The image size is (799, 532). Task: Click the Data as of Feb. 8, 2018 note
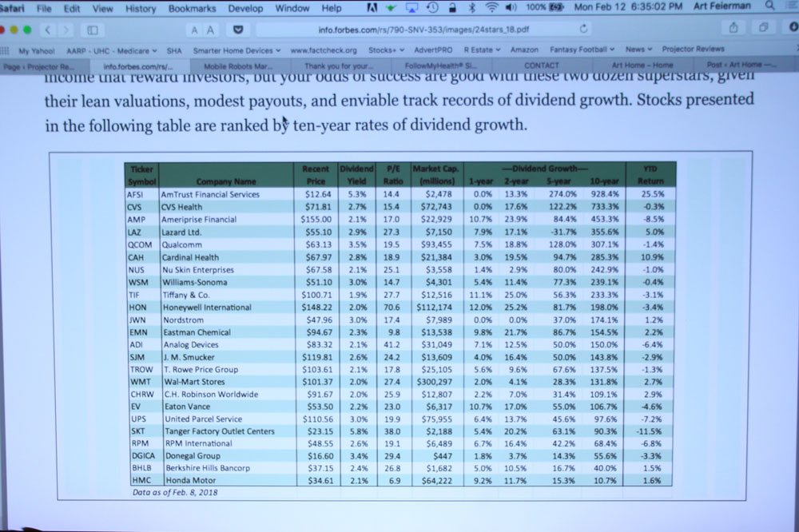click(175, 492)
